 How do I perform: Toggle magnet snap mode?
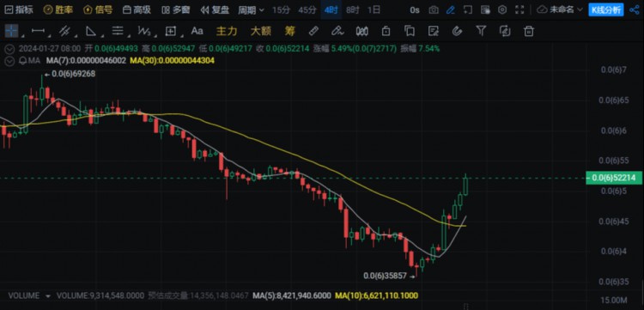pos(457,31)
